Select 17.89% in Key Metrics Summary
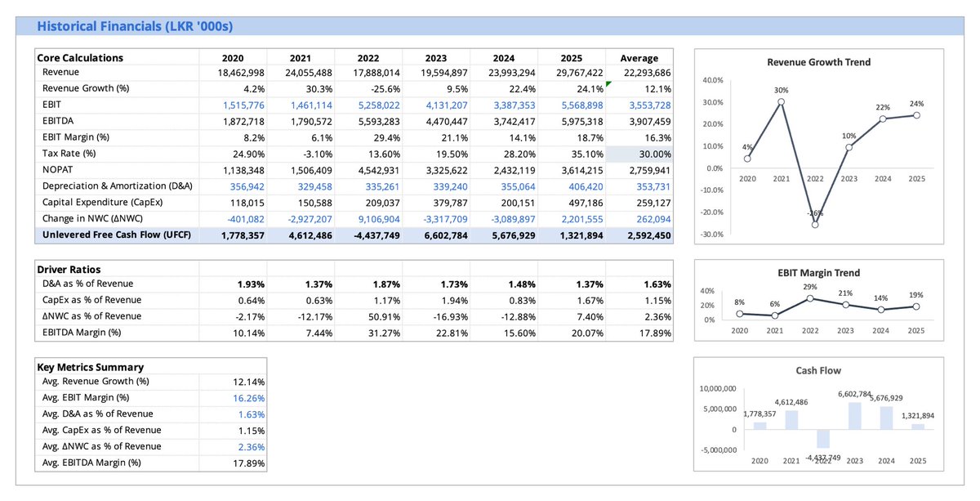This screenshot has width=980, height=501. [x=249, y=463]
